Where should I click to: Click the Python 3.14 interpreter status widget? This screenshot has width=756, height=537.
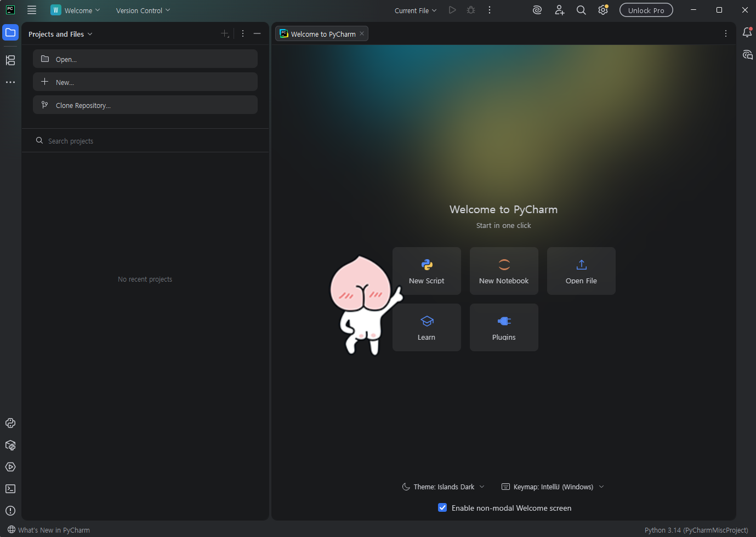coord(696,530)
